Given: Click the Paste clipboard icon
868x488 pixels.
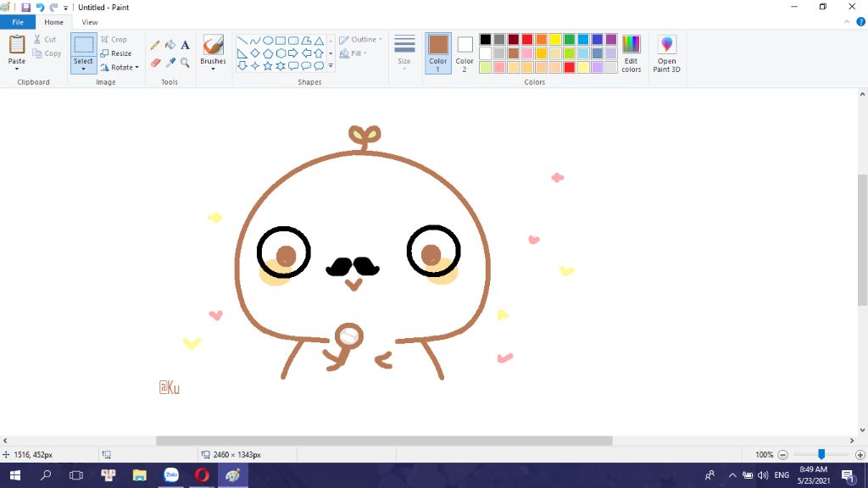Looking at the screenshot, I should point(17,44).
